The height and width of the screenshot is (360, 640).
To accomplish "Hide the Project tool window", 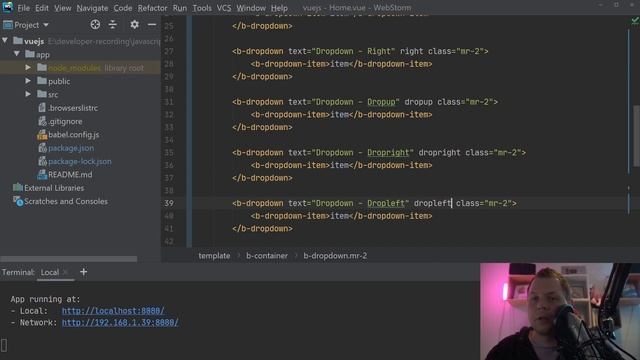I will [x=152, y=24].
